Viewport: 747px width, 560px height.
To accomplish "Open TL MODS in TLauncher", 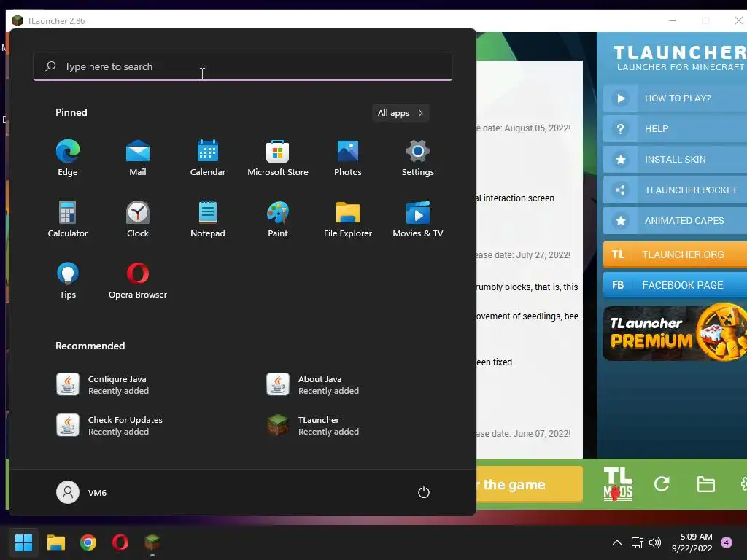I will pyautogui.click(x=618, y=484).
